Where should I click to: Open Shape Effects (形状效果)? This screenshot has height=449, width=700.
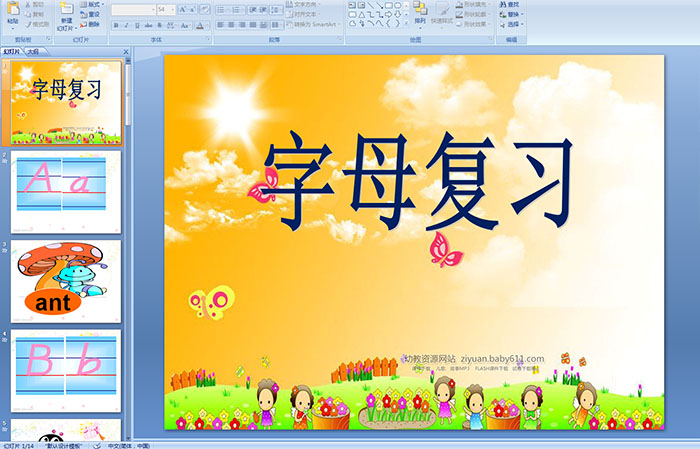coord(473,24)
